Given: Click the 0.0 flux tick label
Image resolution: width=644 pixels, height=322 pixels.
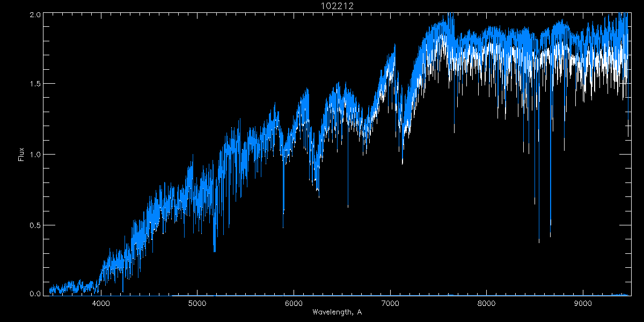Looking at the screenshot, I should click(x=35, y=293).
